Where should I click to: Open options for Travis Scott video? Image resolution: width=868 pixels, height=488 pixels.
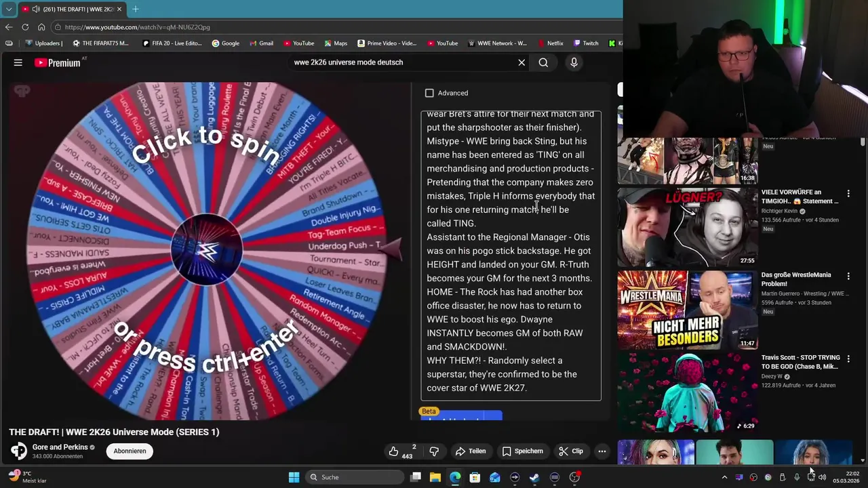[848, 359]
